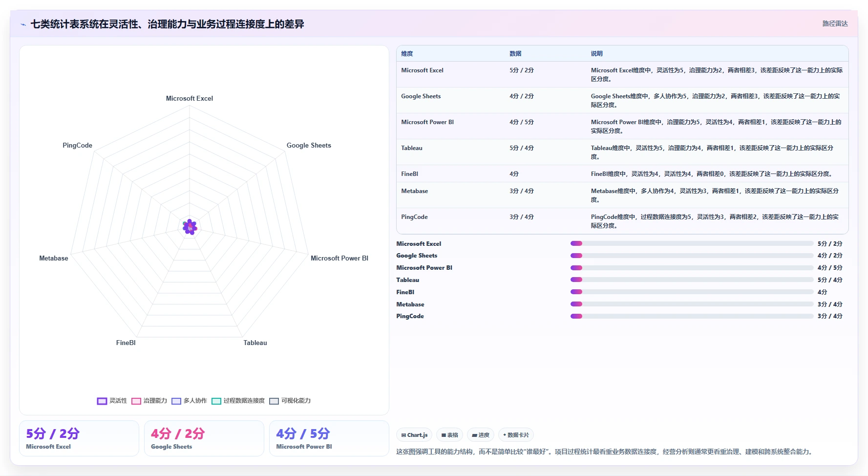
Task: Select the 表格 tag pill
Action: [449, 435]
